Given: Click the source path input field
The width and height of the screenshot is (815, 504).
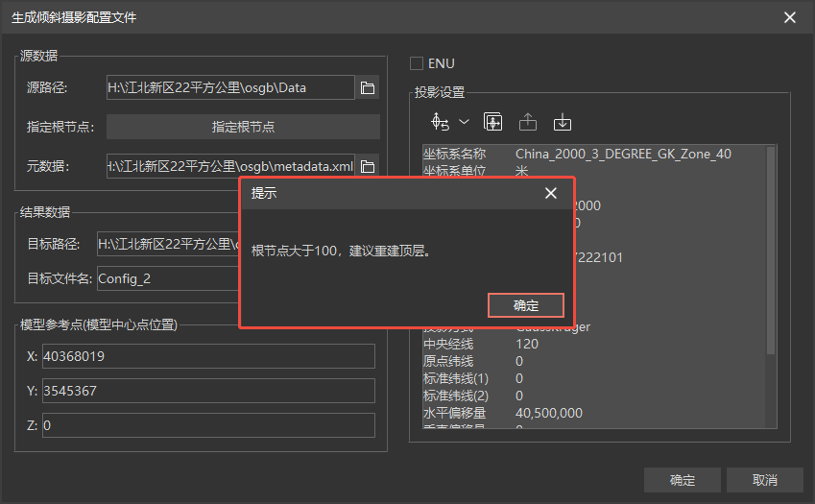Looking at the screenshot, I should pos(230,88).
